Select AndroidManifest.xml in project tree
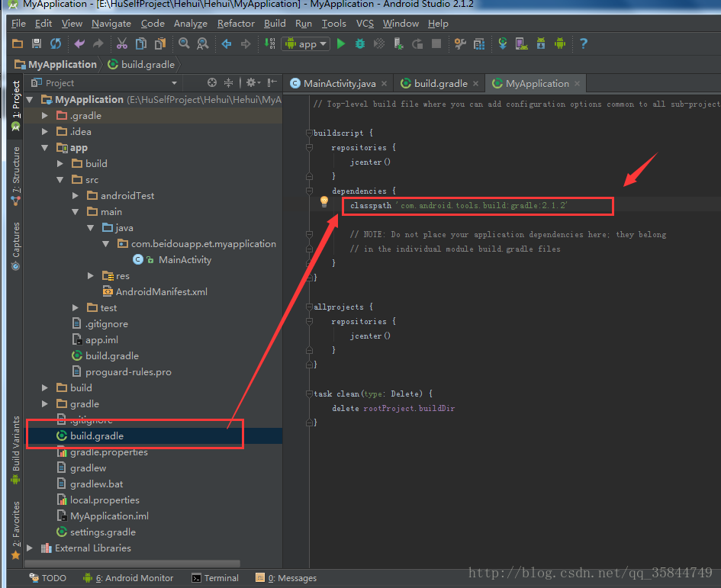 162,292
